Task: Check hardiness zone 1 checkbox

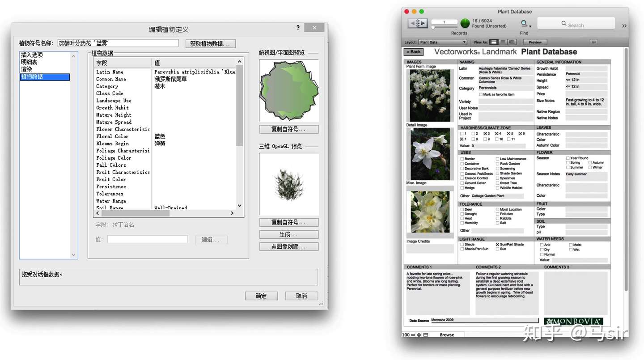Action: (x=462, y=134)
